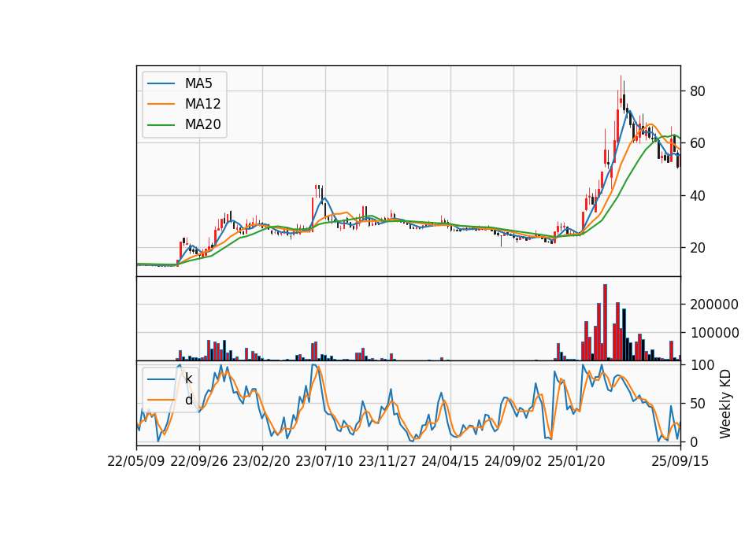Click the price axis value 40
Screen dimensions: 756x543
click(697, 196)
